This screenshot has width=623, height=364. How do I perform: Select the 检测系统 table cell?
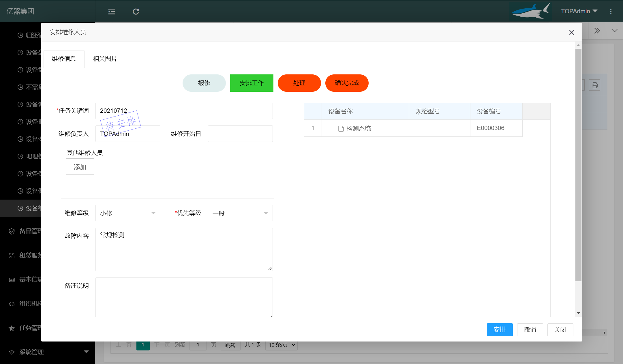pyautogui.click(x=365, y=128)
